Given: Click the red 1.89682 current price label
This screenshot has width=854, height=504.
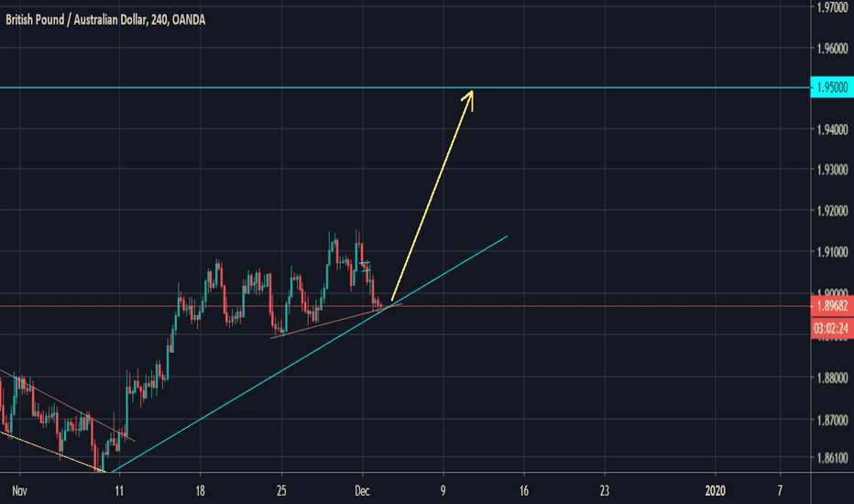Looking at the screenshot, I should pyautogui.click(x=830, y=306).
